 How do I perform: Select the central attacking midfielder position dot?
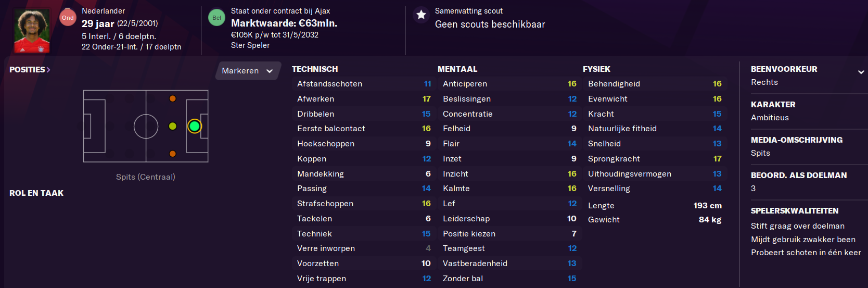173,126
